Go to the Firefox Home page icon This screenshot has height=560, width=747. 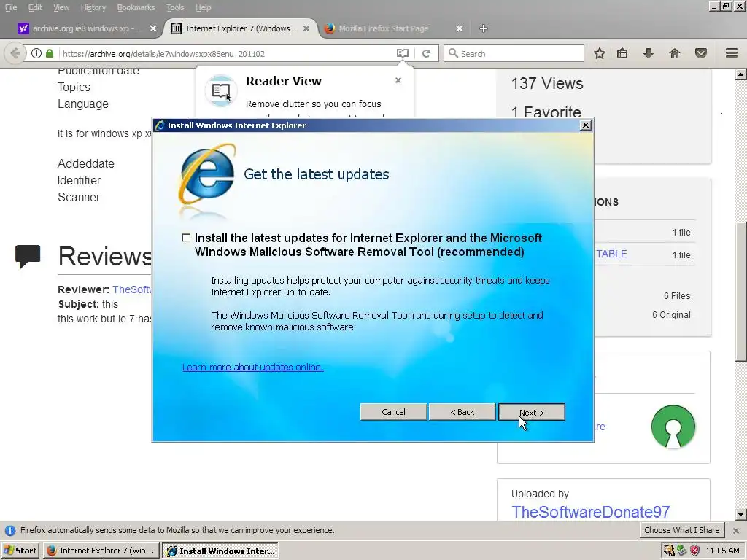tap(675, 53)
